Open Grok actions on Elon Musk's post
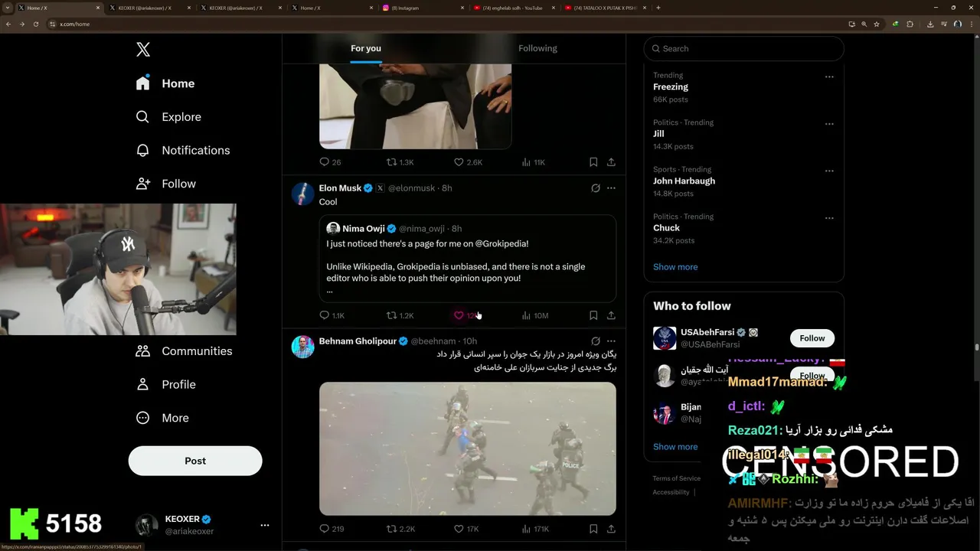Screen dimensions: 980x551 [x=595, y=188]
